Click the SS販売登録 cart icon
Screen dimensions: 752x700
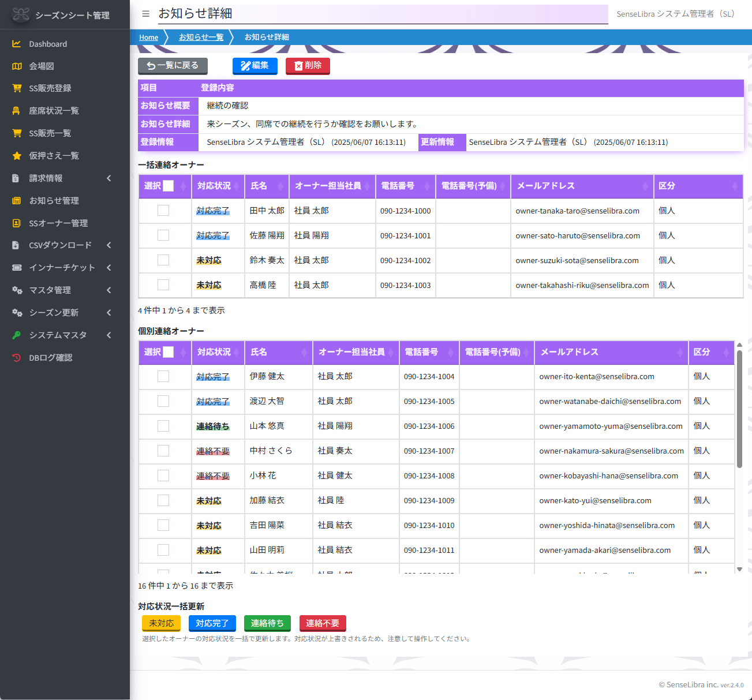tap(17, 88)
